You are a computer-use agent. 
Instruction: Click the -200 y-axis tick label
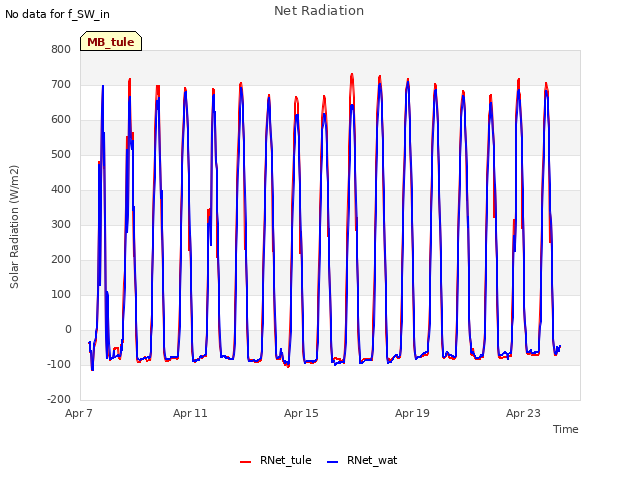(x=59, y=400)
